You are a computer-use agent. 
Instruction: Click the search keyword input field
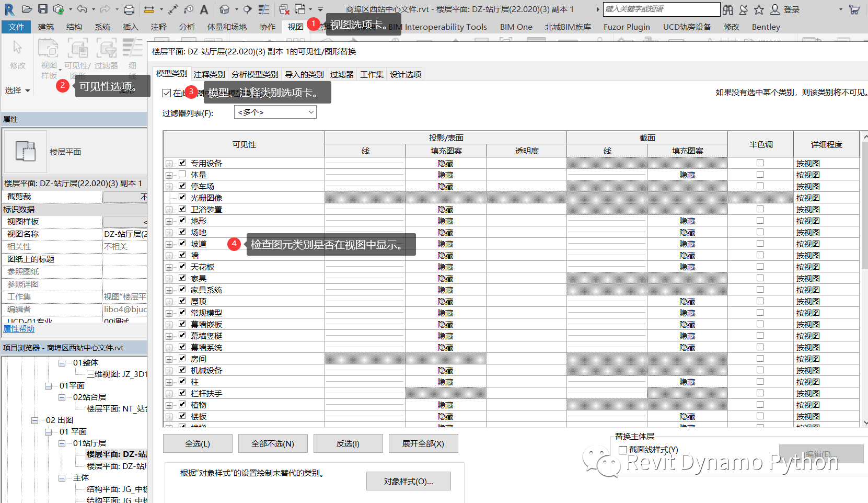(662, 9)
